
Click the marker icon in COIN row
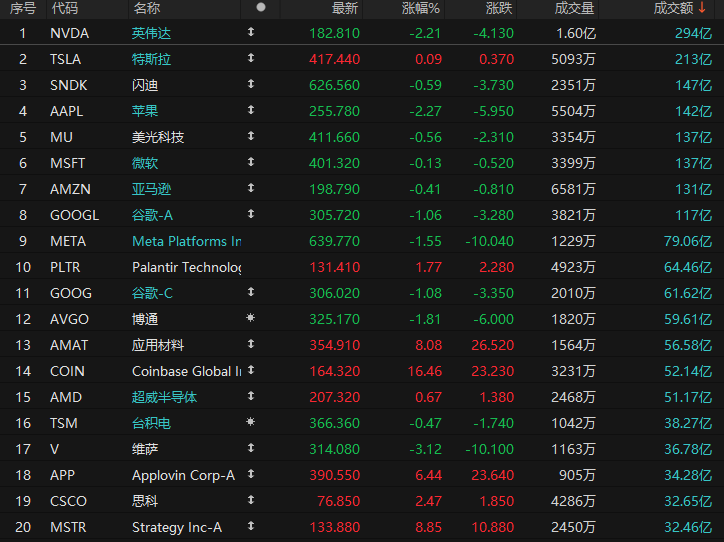[x=251, y=370]
